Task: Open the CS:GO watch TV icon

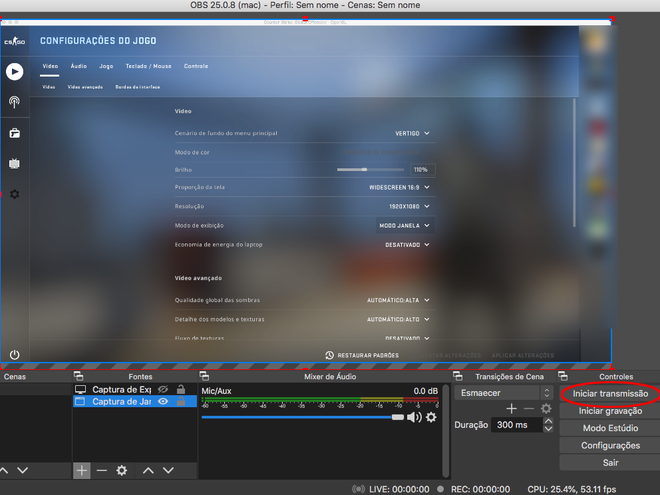Action: tap(14, 163)
